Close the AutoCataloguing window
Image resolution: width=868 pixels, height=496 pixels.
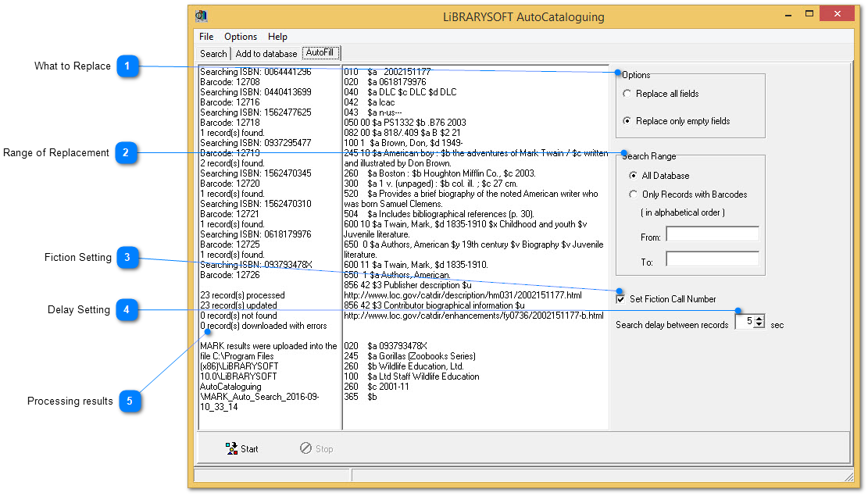point(837,14)
